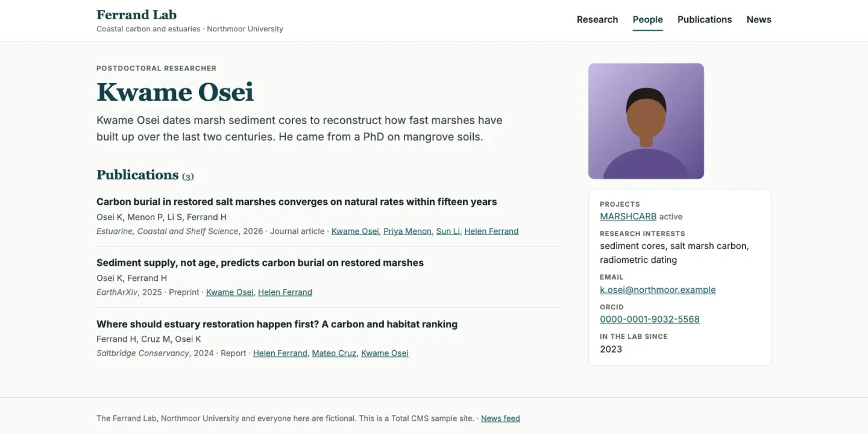The image size is (868, 434).
Task: Click the 'Kwame Osei' page heading
Action: pos(175,92)
